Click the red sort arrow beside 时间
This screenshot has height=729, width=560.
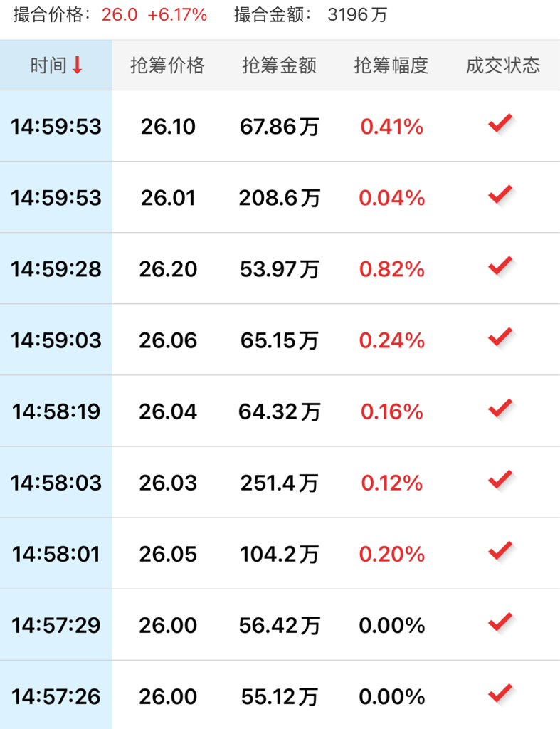pos(78,65)
